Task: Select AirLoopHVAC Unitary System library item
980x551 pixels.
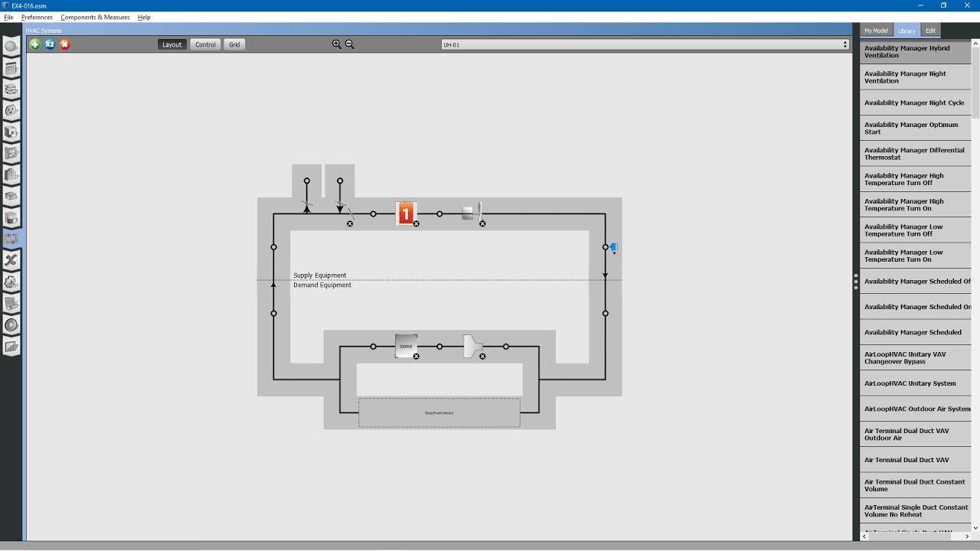Action: [x=916, y=383]
